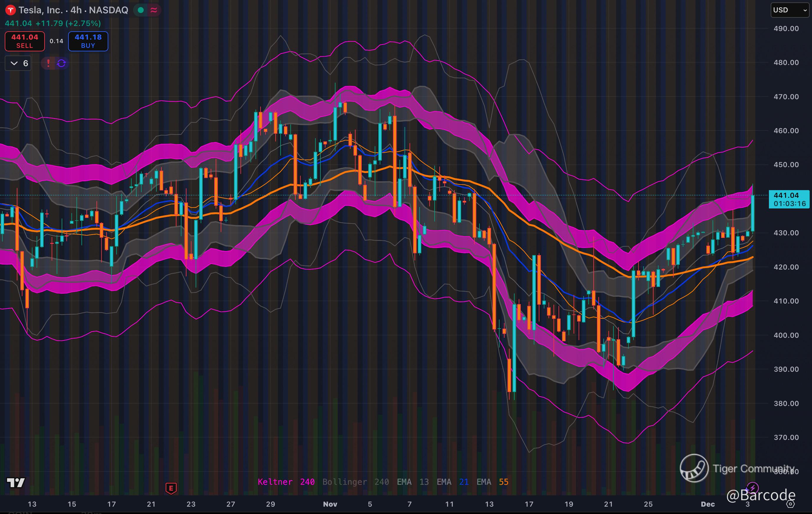This screenshot has width=812, height=514.
Task: Open chart settings hexagon gear icon
Action: pyautogui.click(x=791, y=504)
